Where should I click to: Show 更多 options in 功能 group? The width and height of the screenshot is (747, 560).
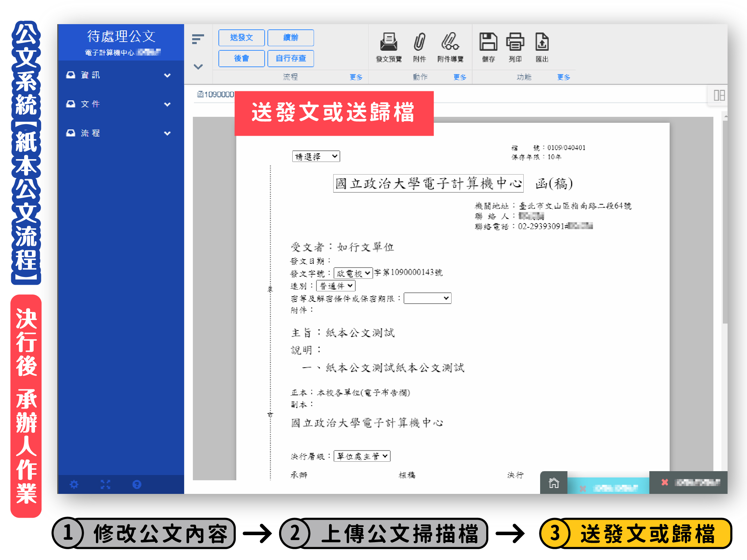click(x=564, y=77)
